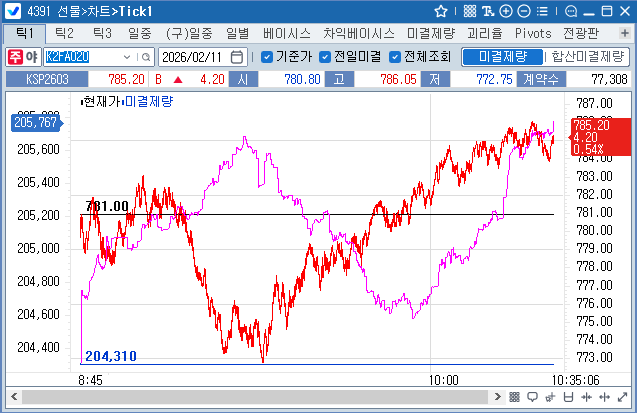
Task: Click the star favorites icon in title bar
Action: [441, 11]
